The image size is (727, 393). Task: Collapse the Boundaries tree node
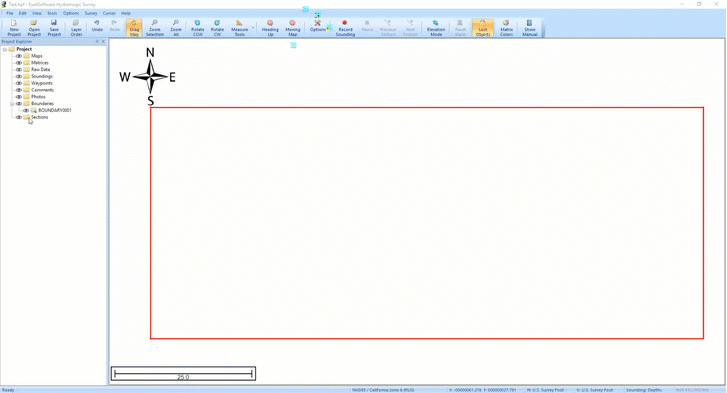[12, 103]
